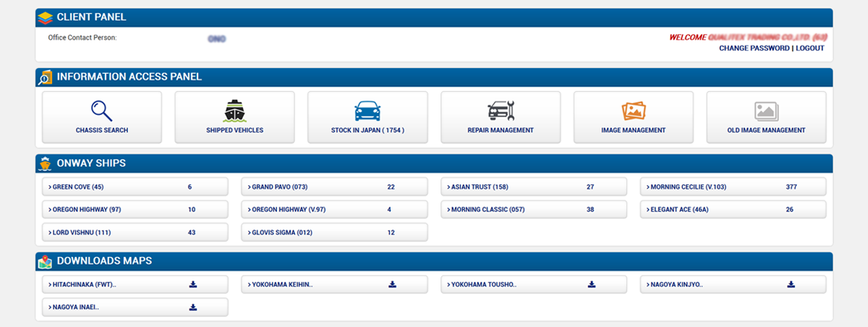Open Repair Management wrench icon
The height and width of the screenshot is (327, 868).
point(501,111)
